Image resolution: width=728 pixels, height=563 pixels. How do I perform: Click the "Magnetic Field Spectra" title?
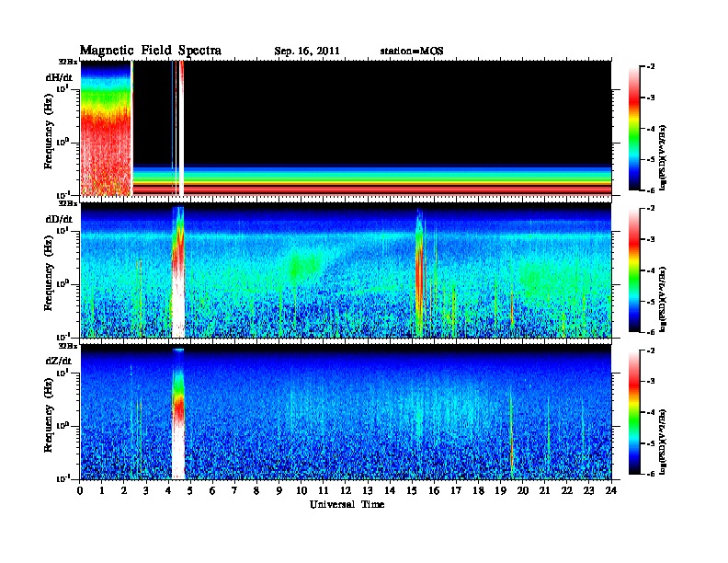click(x=151, y=51)
